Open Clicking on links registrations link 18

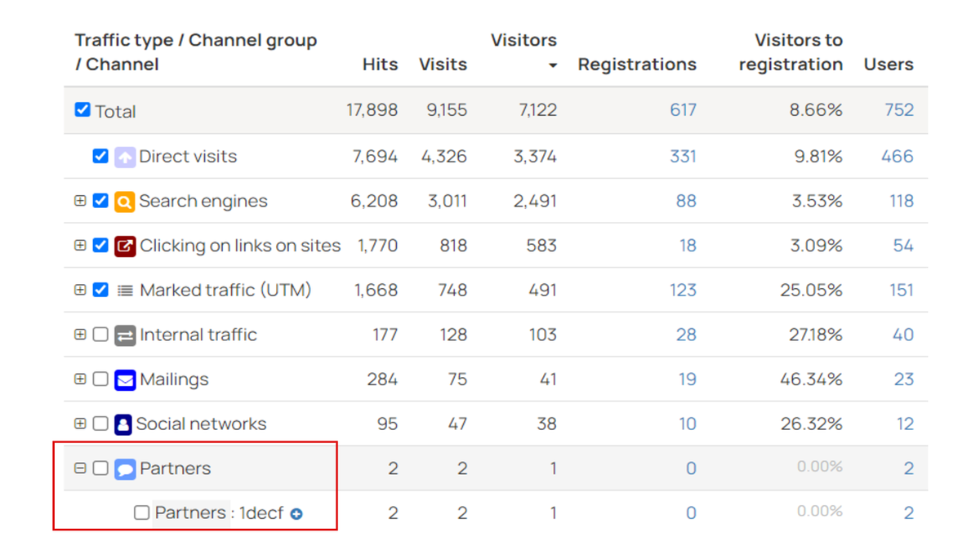688,246
